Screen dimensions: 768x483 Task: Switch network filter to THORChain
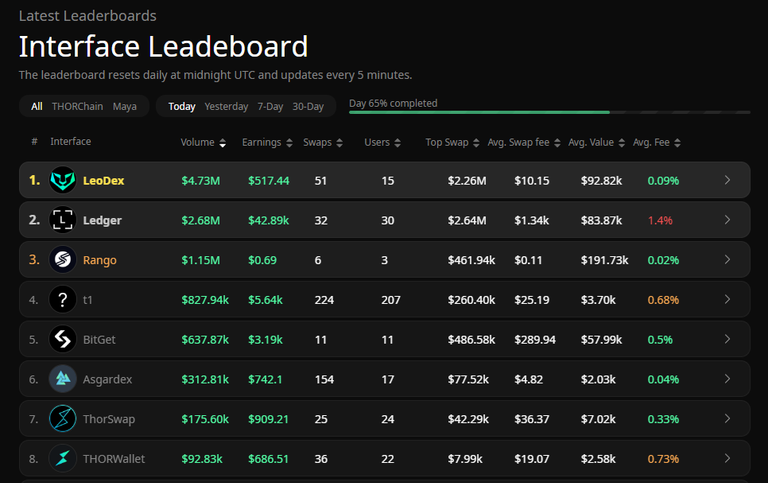click(77, 106)
